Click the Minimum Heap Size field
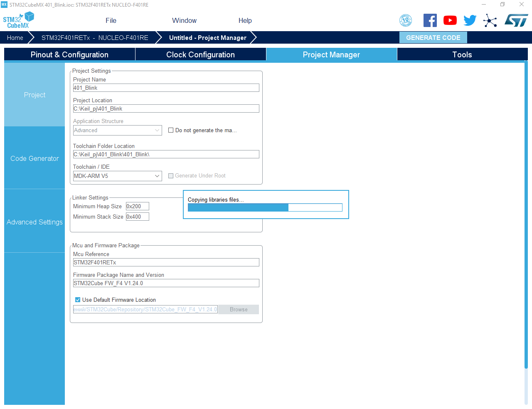532x409 pixels. pos(138,206)
